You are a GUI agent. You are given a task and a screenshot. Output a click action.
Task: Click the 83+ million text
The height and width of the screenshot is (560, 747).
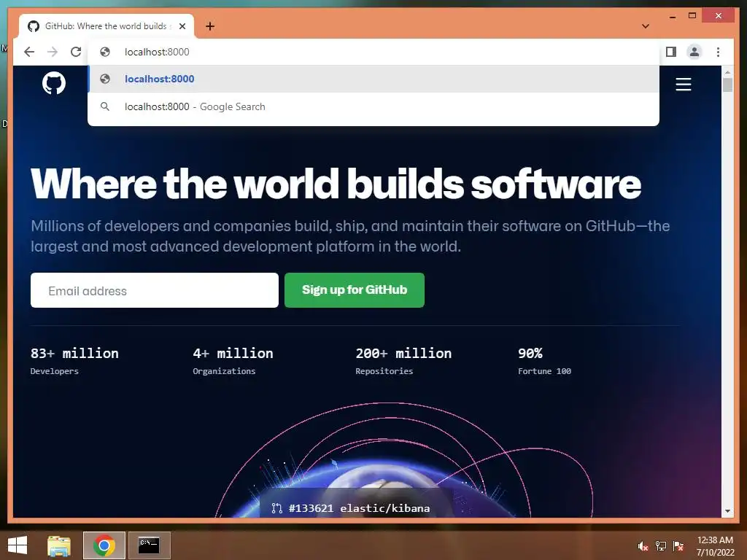click(x=74, y=354)
